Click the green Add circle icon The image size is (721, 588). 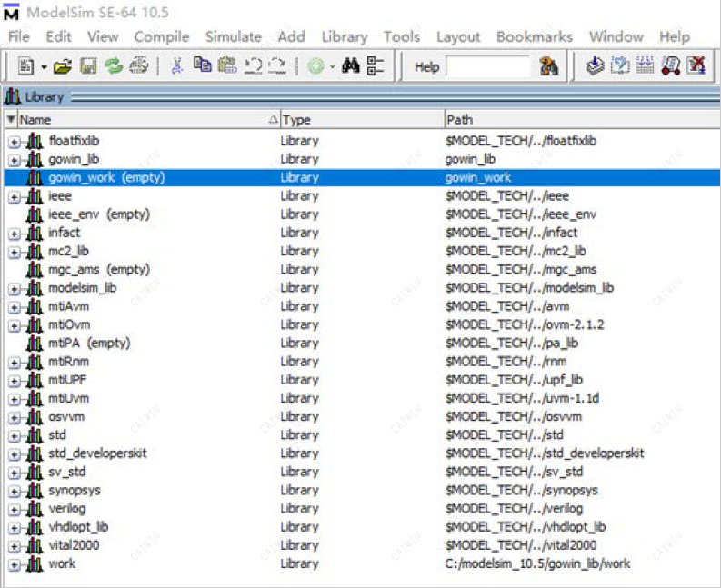tap(315, 66)
